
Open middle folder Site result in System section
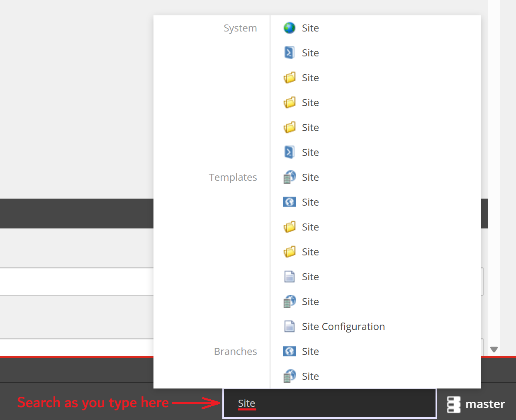click(375, 102)
